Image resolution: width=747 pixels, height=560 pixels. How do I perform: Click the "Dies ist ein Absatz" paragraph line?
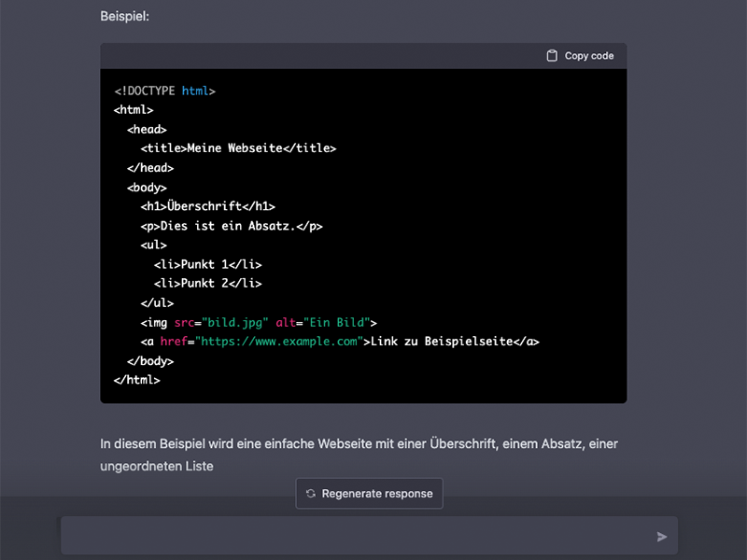point(236,225)
